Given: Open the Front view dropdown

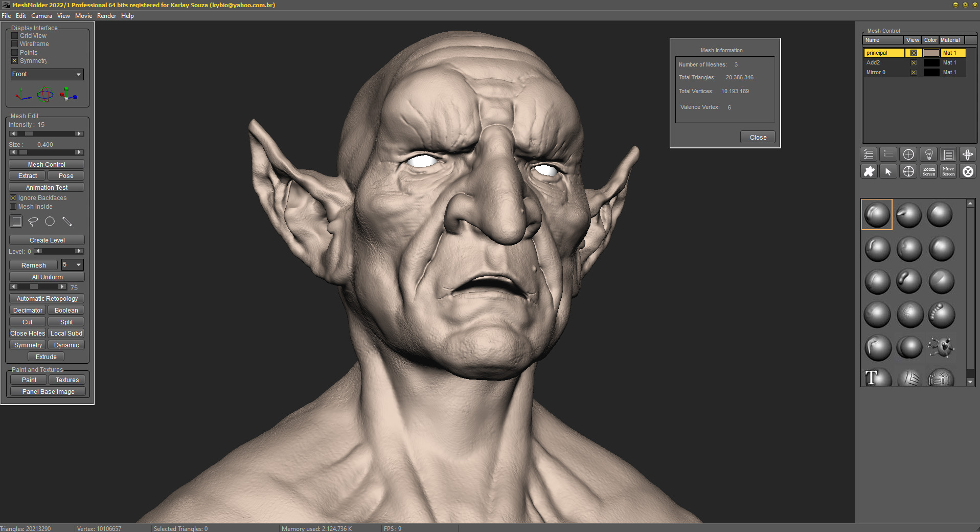Looking at the screenshot, I should pos(47,74).
